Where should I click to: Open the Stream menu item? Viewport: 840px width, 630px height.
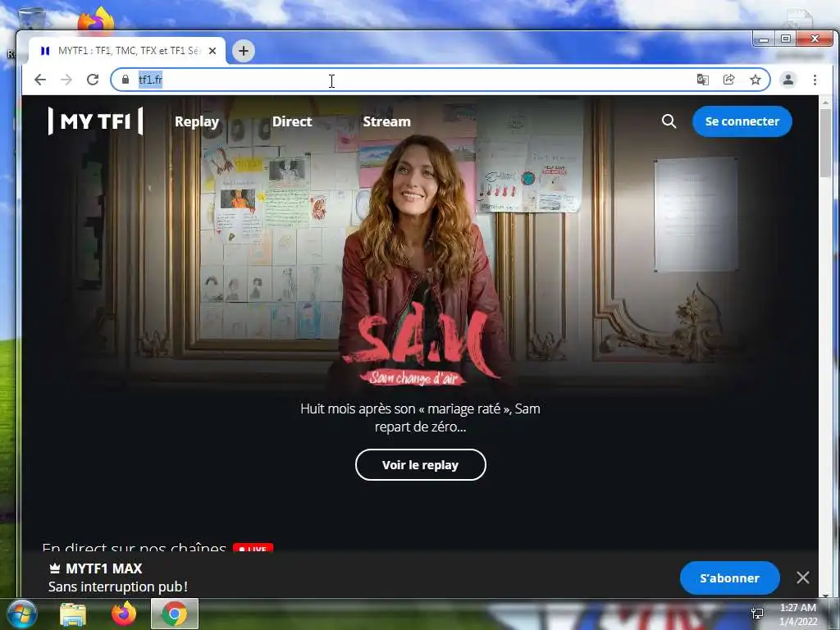[x=387, y=121]
